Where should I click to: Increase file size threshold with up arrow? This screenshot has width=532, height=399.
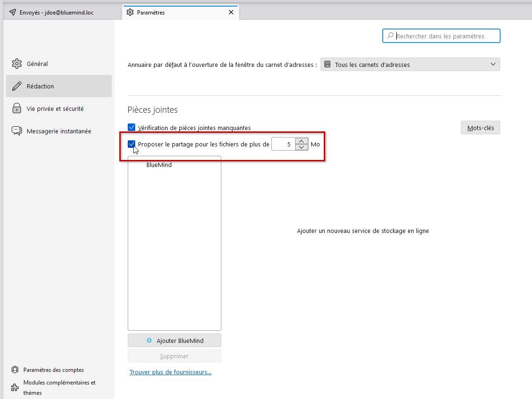tap(302, 141)
